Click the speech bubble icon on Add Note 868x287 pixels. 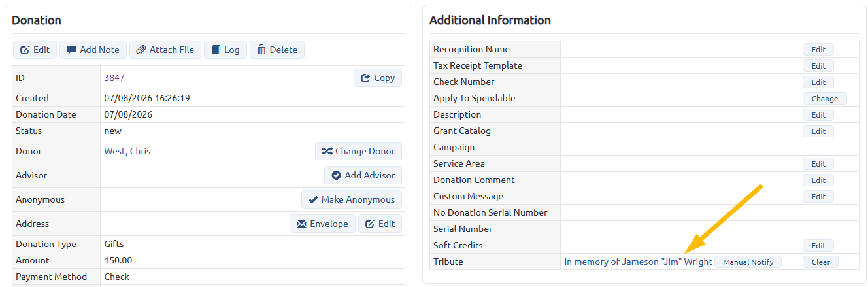pyautogui.click(x=71, y=50)
